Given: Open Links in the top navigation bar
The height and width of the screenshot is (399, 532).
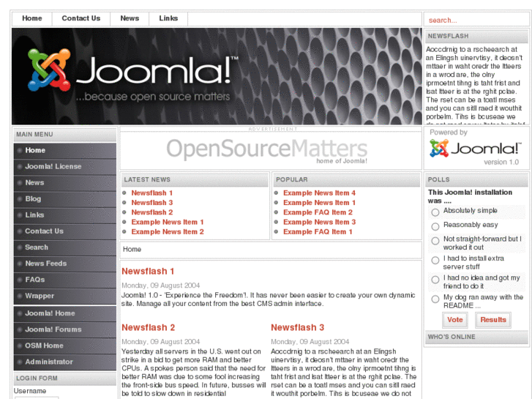Looking at the screenshot, I should [168, 19].
